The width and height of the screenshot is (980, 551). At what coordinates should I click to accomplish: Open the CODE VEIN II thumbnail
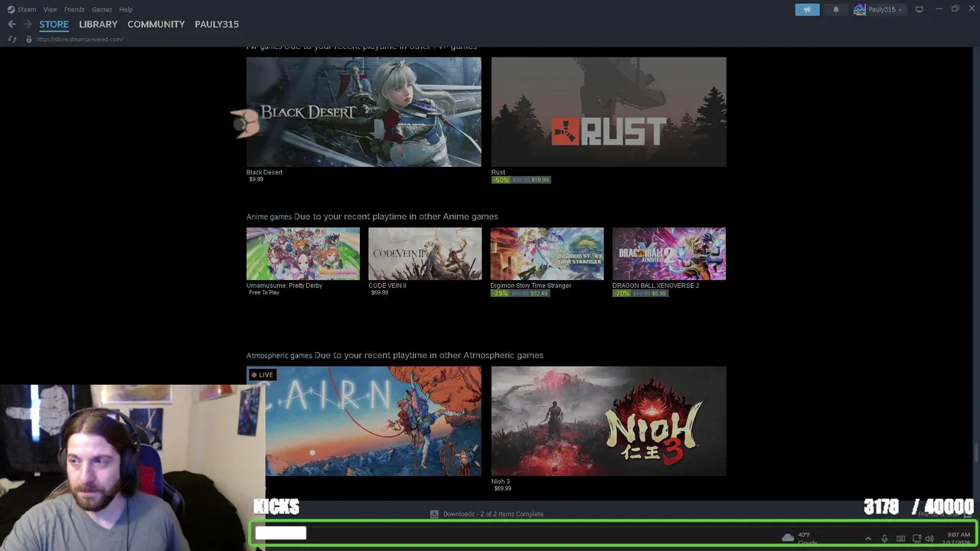click(x=425, y=253)
